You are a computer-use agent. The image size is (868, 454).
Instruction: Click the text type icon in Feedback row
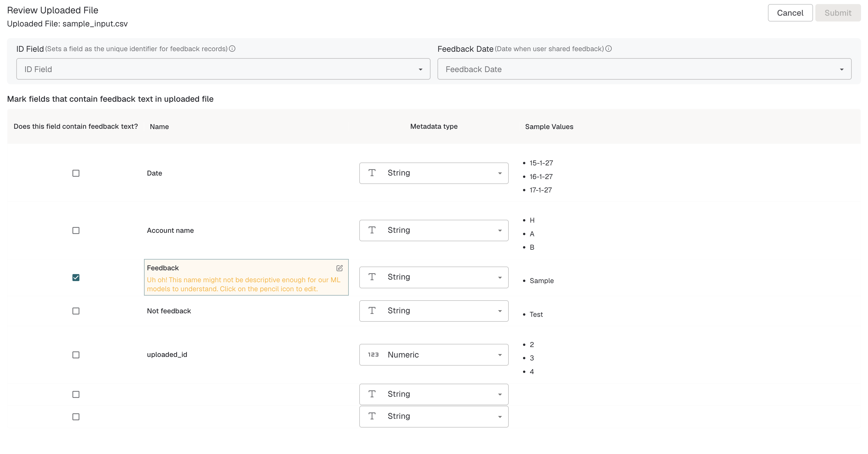click(372, 277)
